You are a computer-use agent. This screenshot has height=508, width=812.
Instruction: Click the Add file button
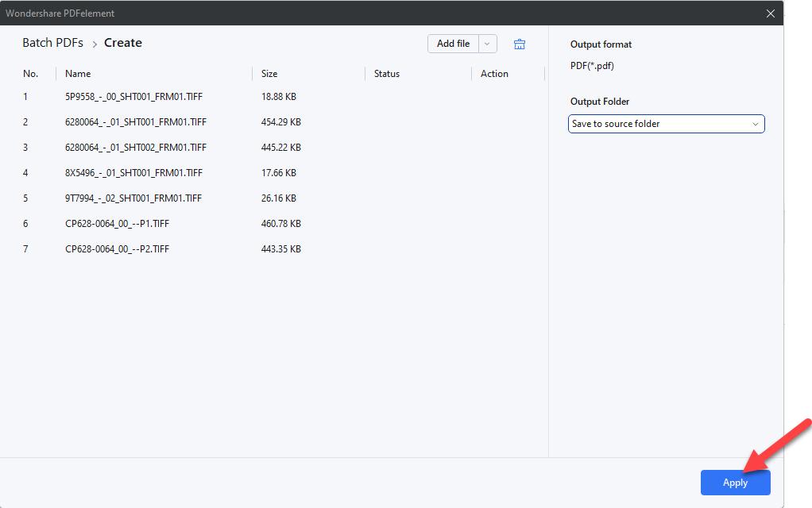pyautogui.click(x=453, y=44)
